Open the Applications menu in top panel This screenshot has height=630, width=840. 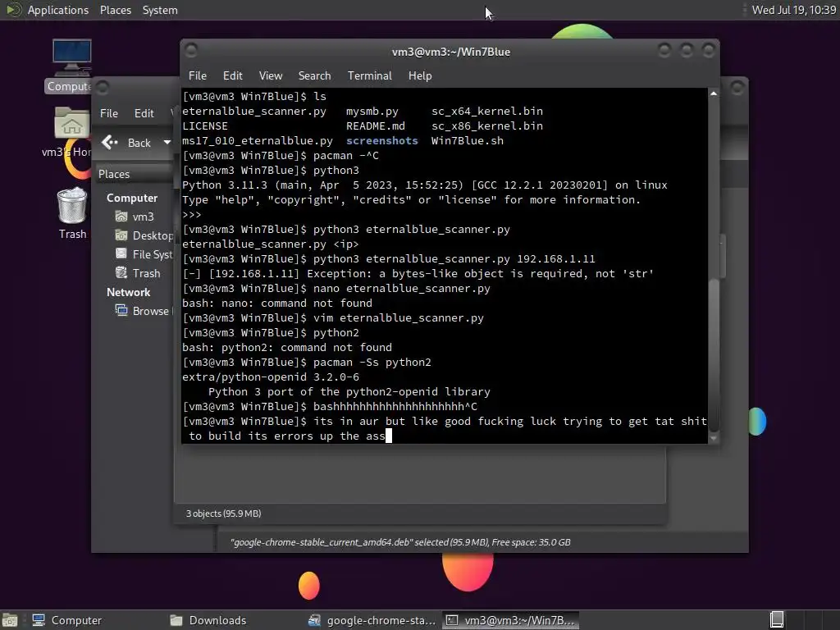point(58,10)
